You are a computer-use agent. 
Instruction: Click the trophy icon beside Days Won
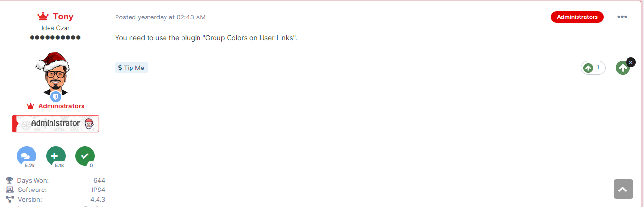click(x=9, y=180)
